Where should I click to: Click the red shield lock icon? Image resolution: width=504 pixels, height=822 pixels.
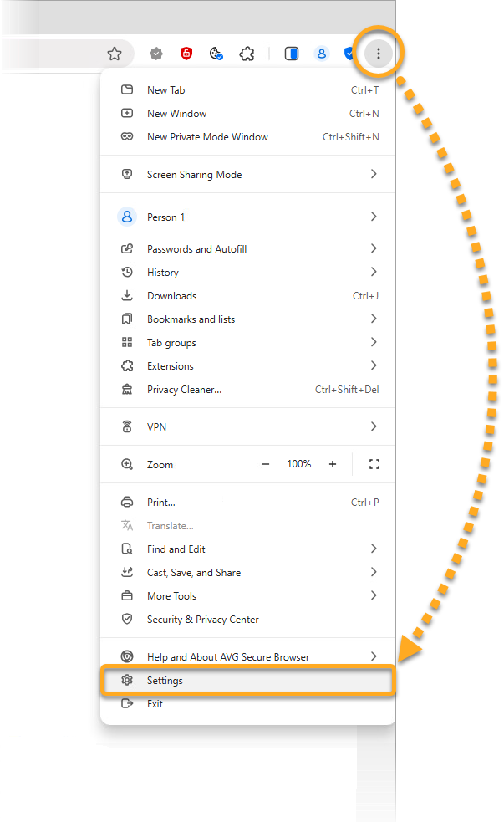tap(186, 54)
